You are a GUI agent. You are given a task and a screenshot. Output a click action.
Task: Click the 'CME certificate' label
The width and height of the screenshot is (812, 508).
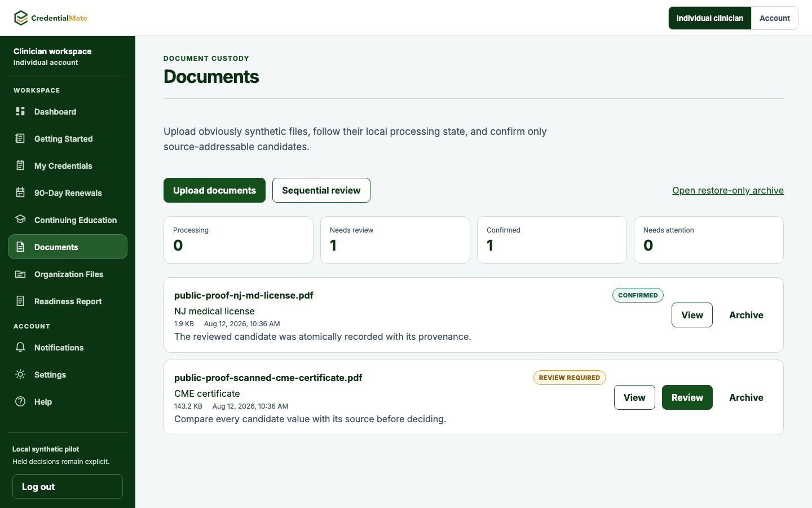click(x=207, y=393)
